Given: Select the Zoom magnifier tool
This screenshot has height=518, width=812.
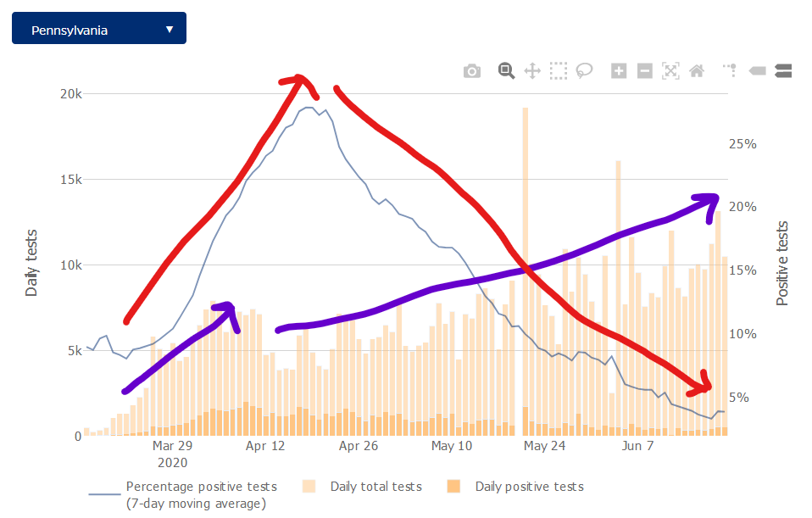Looking at the screenshot, I should tap(506, 71).
